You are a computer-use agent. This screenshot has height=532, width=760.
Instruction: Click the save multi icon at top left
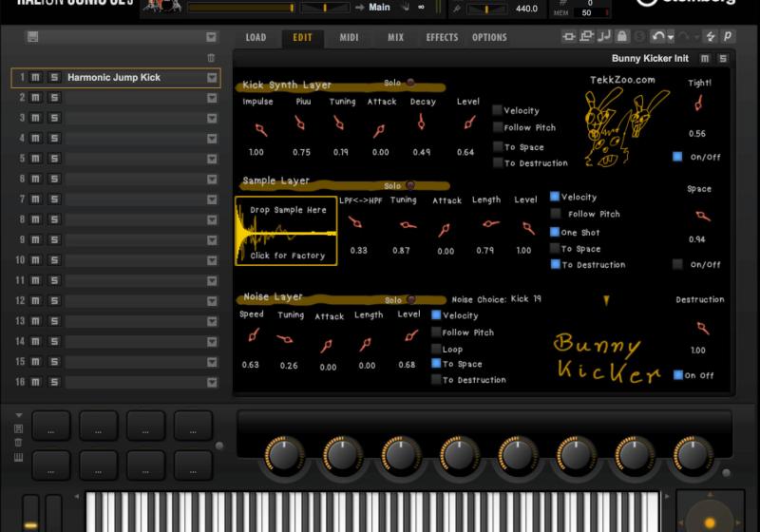click(32, 37)
